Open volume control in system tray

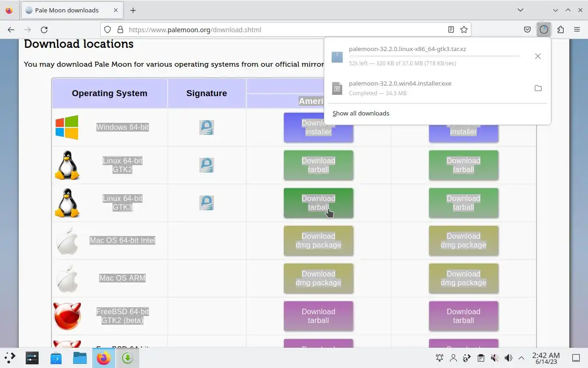pos(508,358)
